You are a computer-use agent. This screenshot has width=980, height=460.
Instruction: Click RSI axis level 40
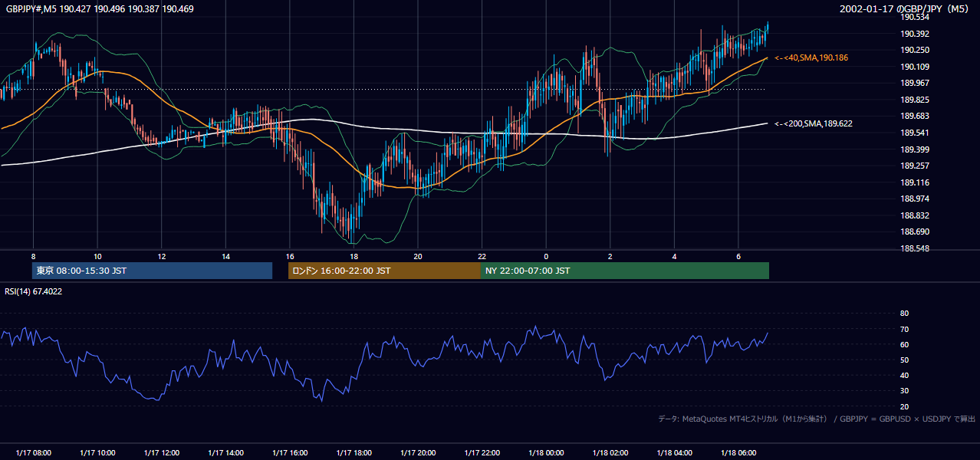[904, 375]
